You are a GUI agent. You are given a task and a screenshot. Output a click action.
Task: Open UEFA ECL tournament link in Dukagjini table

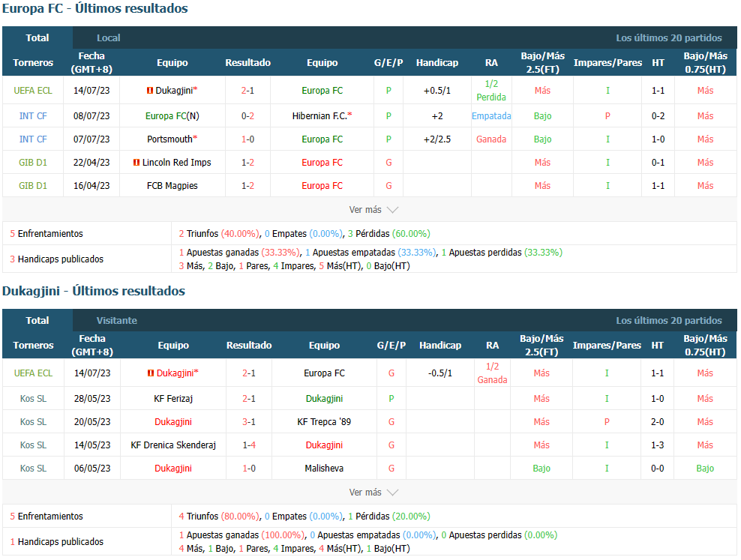coord(33,373)
